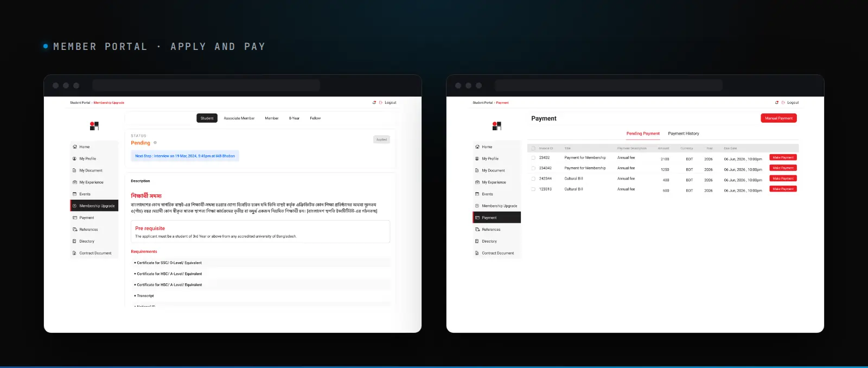Open Home icon in Membership Upgrade window sidebar

[x=75, y=147]
